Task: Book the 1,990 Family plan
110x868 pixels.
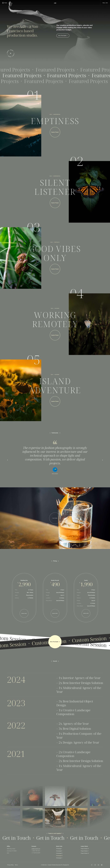Action: click(86, 613)
